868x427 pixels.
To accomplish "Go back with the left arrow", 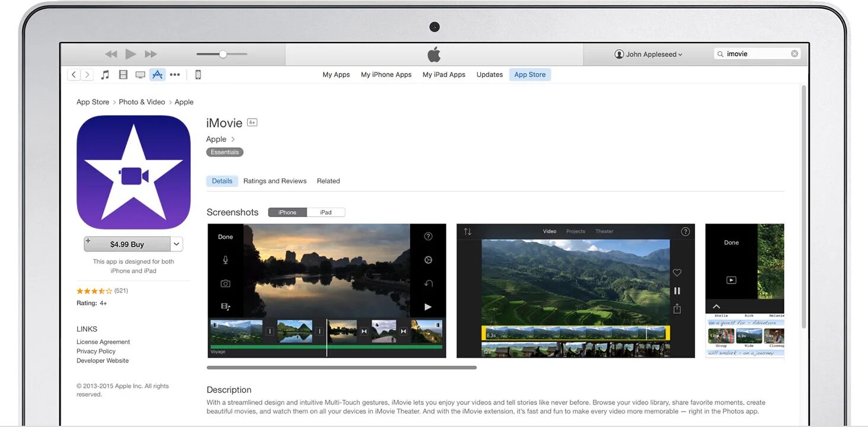I will [x=74, y=75].
